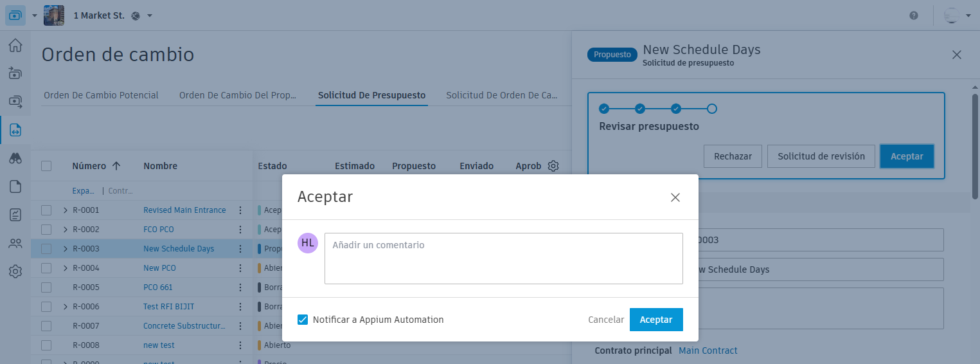Open row menu for FCO PCO
Screen dimensions: 980x364
[x=240, y=230]
